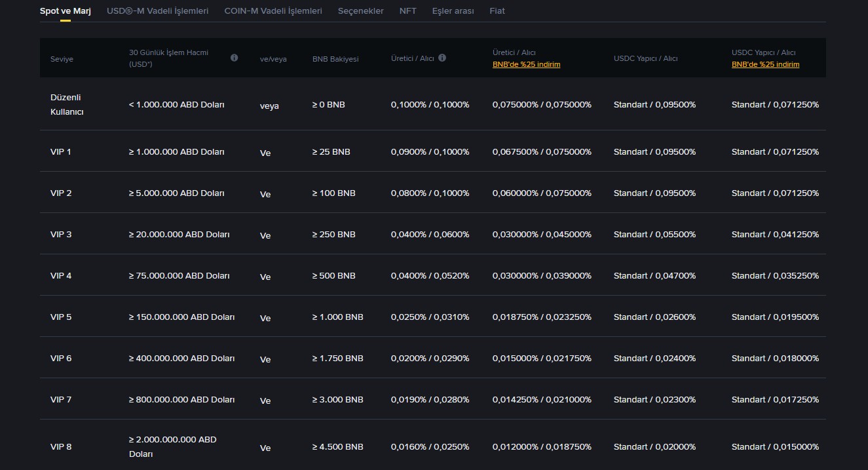Open BNB'de %25 indirim link under Üretici / Alıcı
The width and height of the screenshot is (868, 470).
(526, 64)
